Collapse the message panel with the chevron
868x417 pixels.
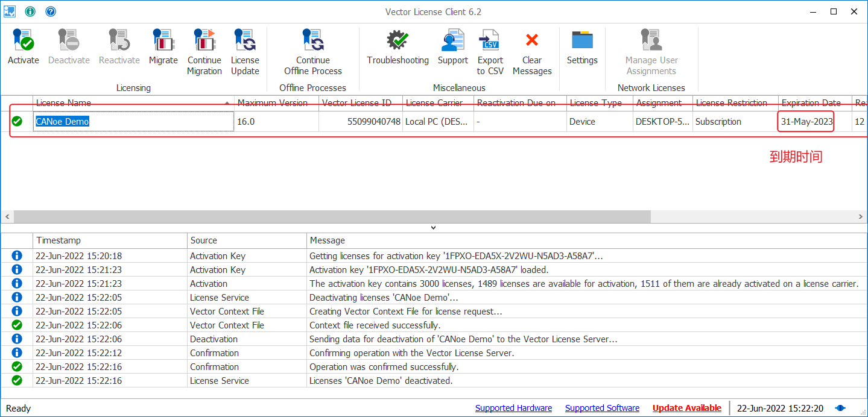[x=433, y=227]
